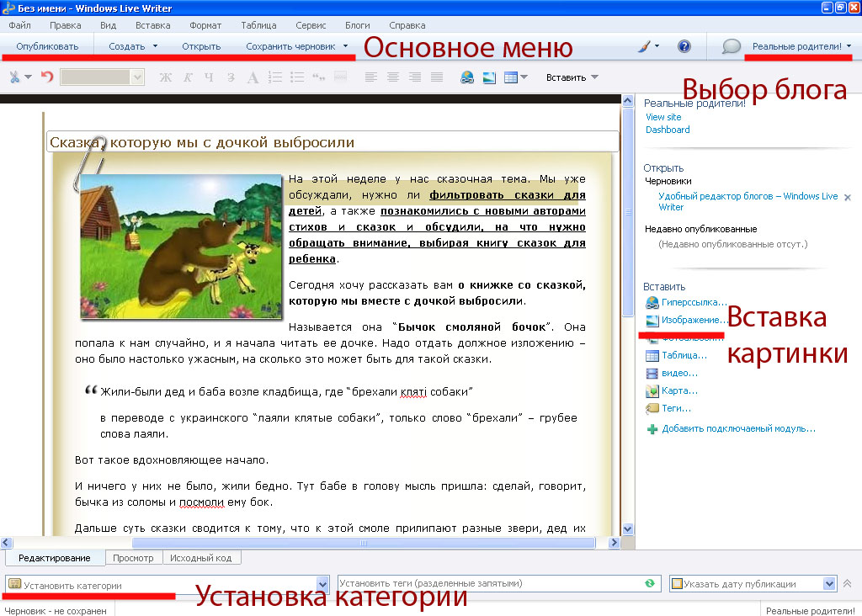Viewport: 862px width, 616px height.
Task: Click the insert picture toolbar icon
Action: tap(489, 77)
